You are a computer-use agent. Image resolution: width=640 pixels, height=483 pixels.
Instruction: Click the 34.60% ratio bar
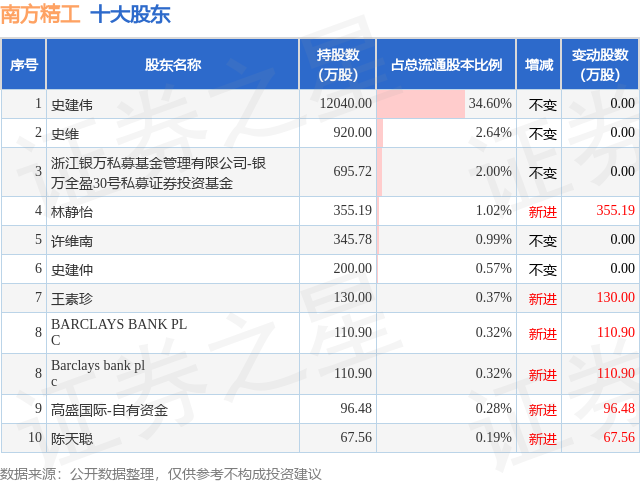pyautogui.click(x=421, y=104)
